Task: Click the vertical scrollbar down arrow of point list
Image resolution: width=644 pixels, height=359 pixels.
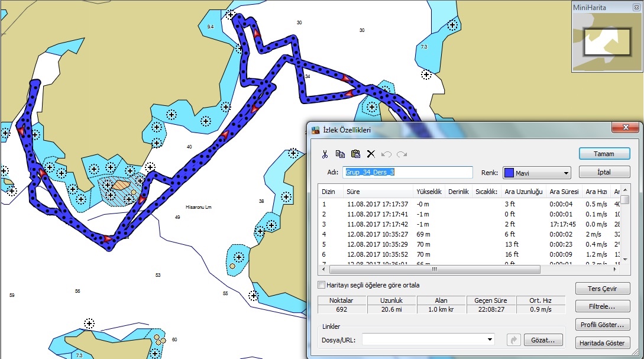Action: (625, 260)
